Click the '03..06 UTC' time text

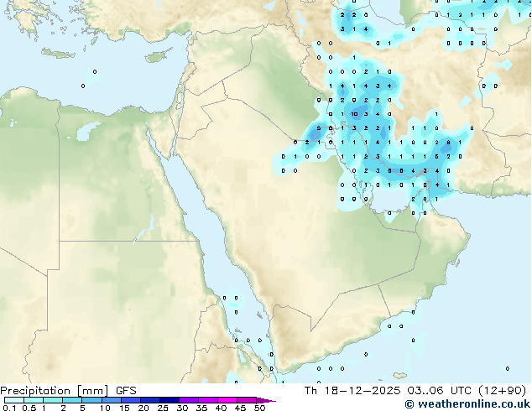[440, 391]
